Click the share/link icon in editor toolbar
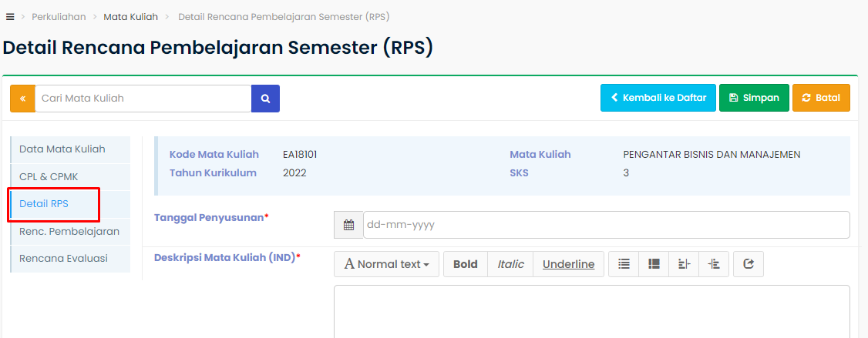Viewport: 868px width, 338px height. point(748,264)
